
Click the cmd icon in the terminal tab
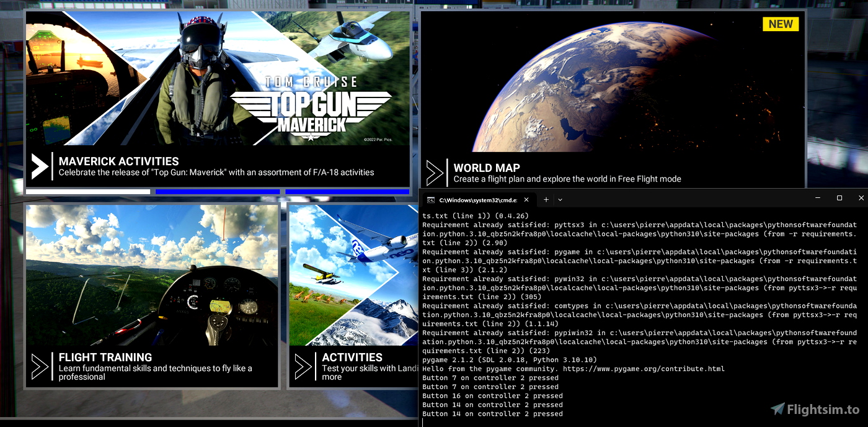[430, 200]
